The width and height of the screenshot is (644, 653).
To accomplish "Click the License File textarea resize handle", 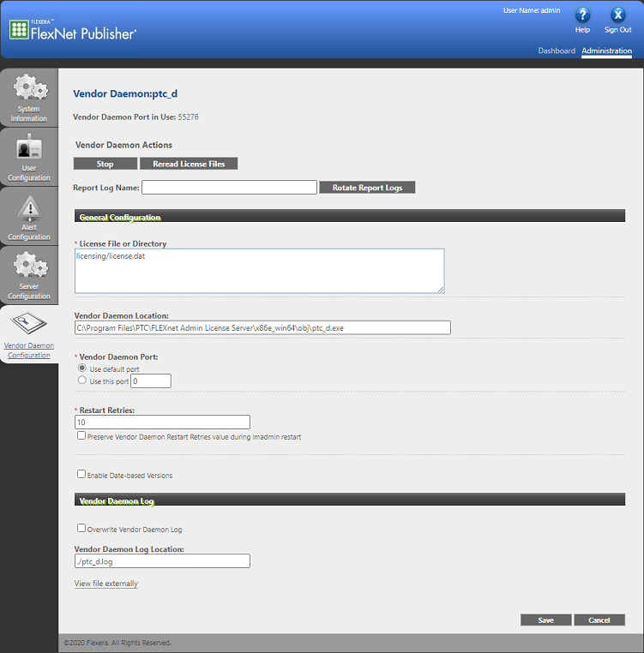I will (441, 290).
